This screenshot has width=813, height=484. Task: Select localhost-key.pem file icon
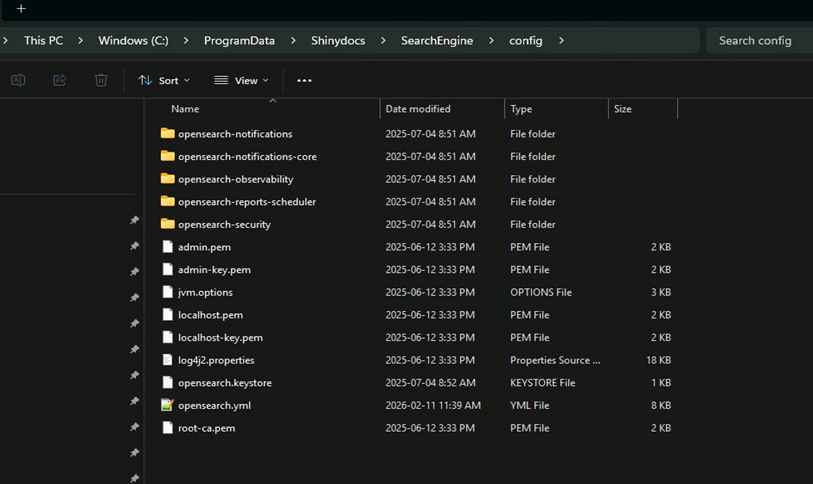(x=167, y=337)
